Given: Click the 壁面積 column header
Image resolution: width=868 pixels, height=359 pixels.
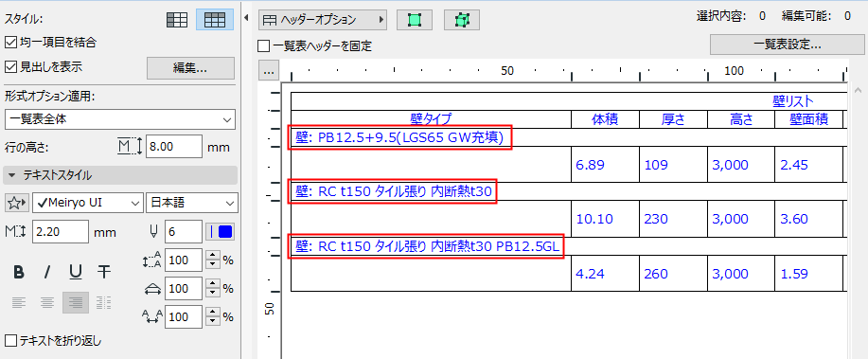Looking at the screenshot, I should (808, 119).
